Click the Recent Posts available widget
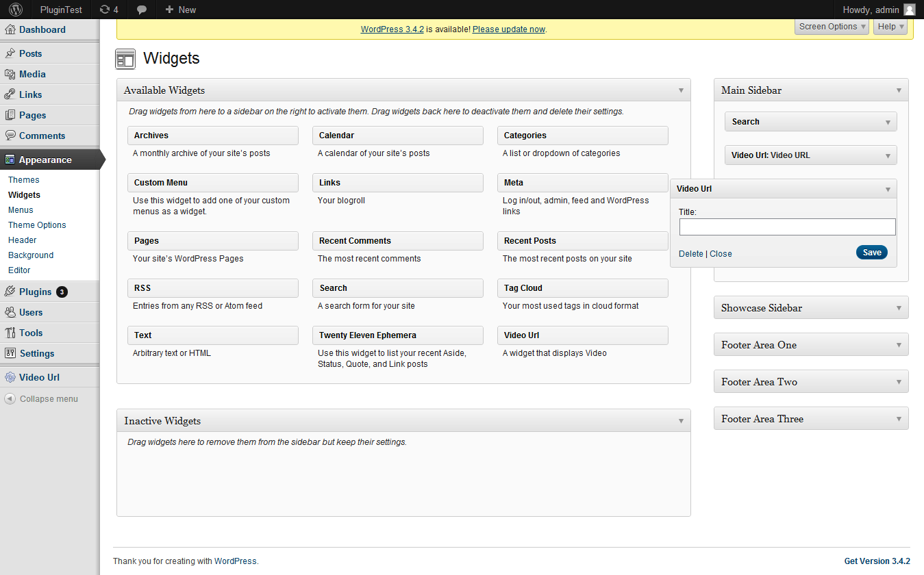The height and width of the screenshot is (575, 924). (583, 241)
